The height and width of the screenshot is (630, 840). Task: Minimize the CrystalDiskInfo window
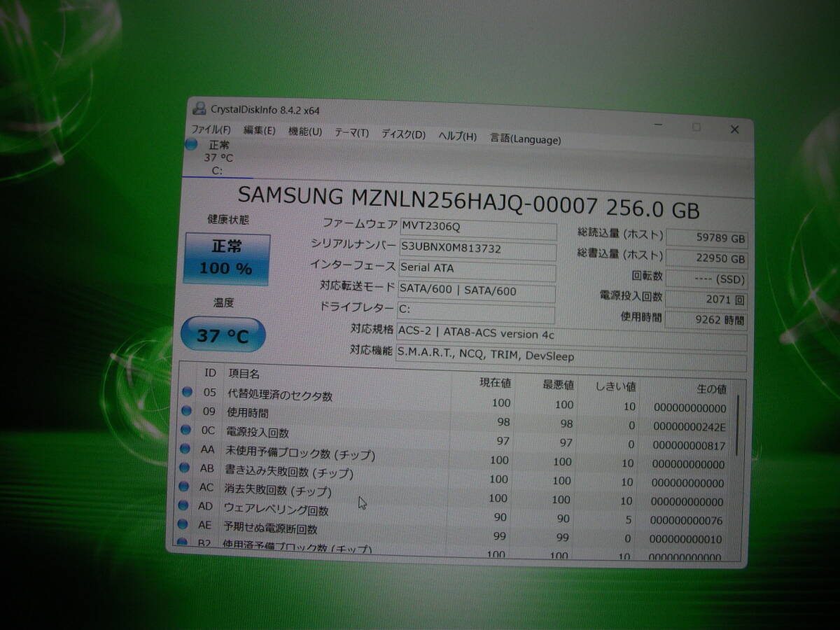(658, 125)
